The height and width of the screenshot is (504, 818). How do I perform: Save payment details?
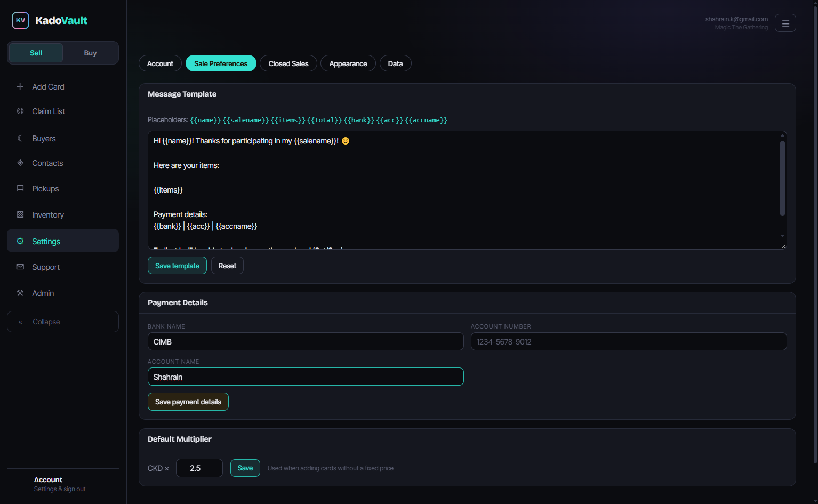pyautogui.click(x=188, y=402)
